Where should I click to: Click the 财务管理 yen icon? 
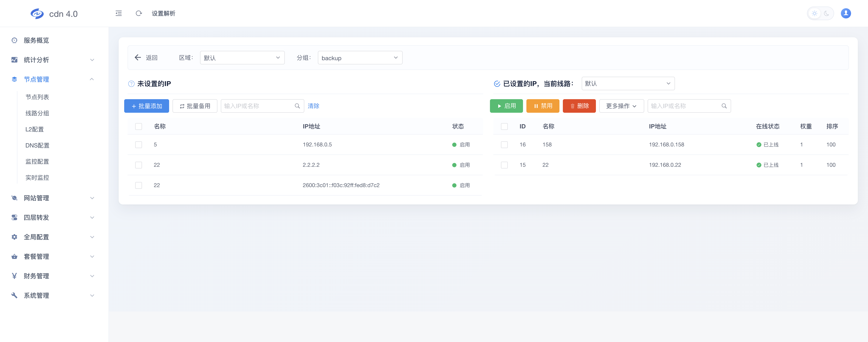coord(14,276)
